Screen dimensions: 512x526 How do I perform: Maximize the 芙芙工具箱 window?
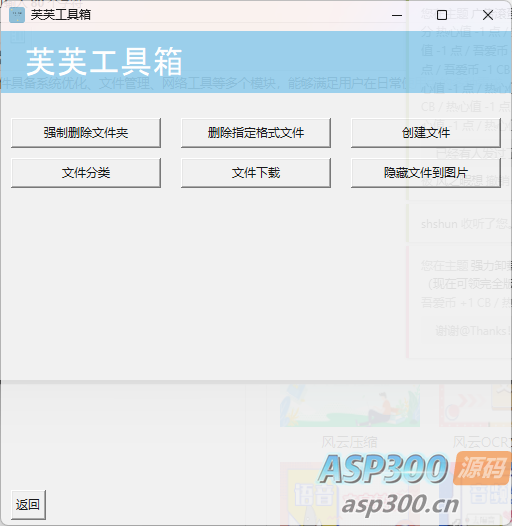[x=442, y=15]
